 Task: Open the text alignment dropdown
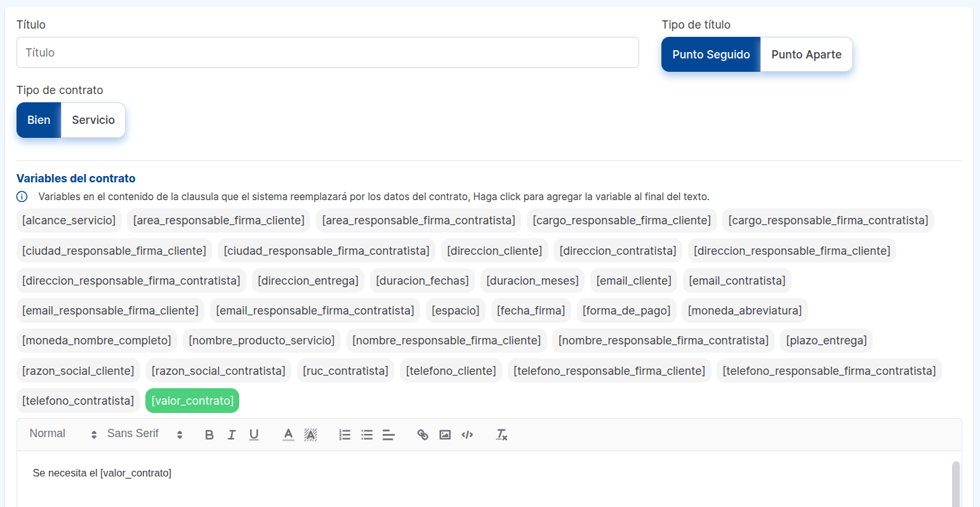tap(388, 435)
